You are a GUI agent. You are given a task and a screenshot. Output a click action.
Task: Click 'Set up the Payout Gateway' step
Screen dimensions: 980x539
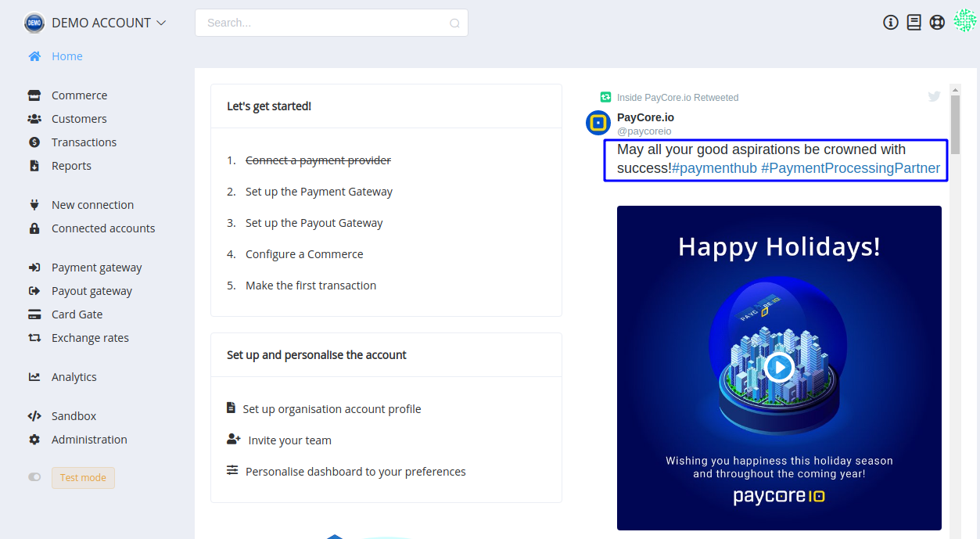click(x=314, y=223)
